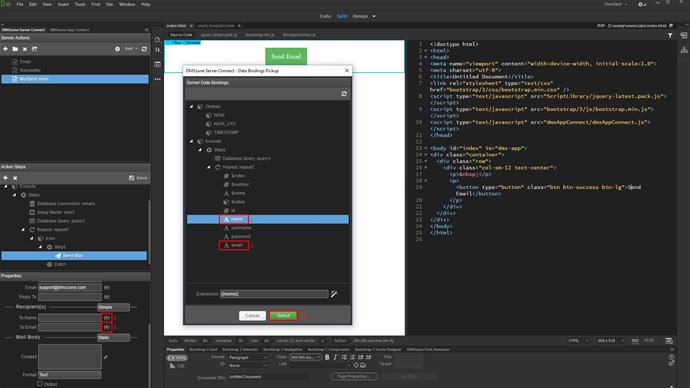
Task: Select the TIMESTAMP global binding
Action: click(x=226, y=132)
